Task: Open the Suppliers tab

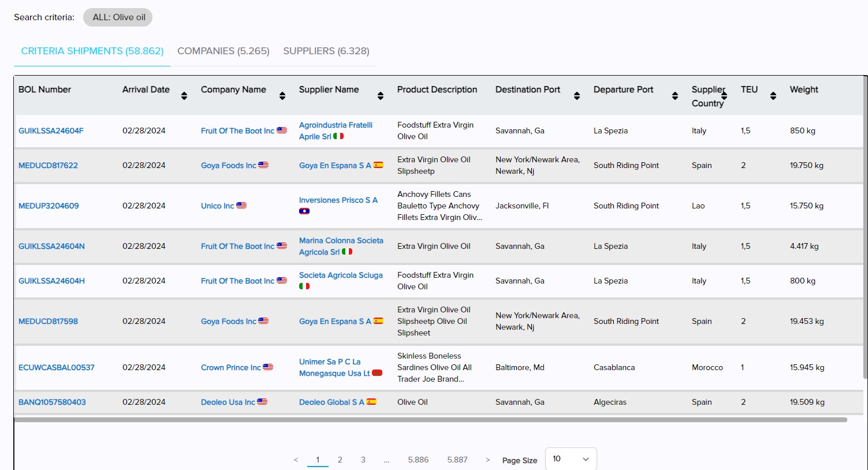Action: pyautogui.click(x=326, y=51)
